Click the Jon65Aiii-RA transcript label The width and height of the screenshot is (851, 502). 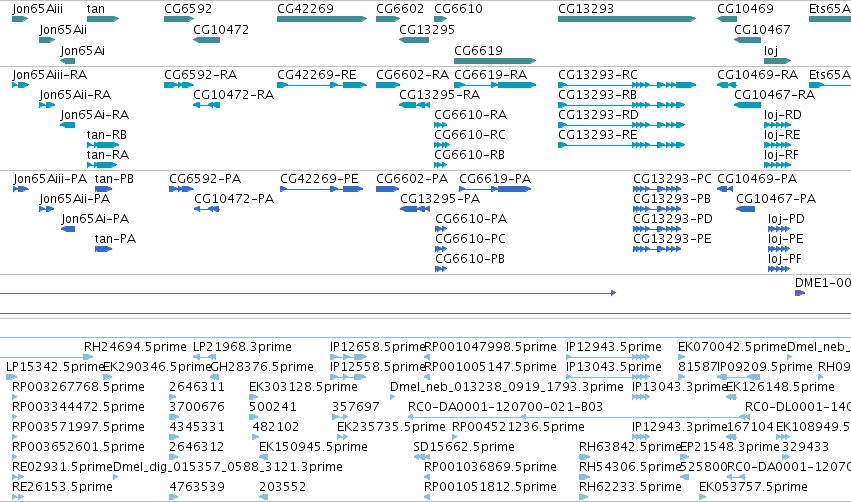49,75
